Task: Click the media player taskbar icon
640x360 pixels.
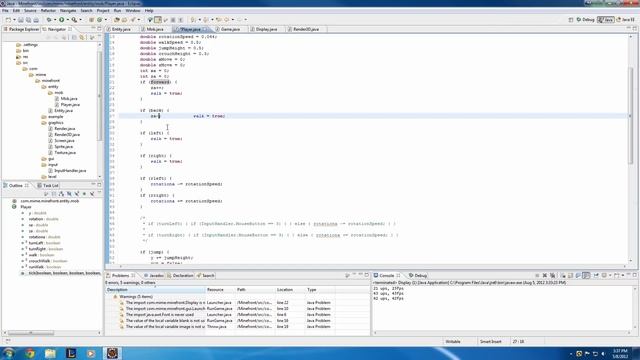Action: pos(91,353)
